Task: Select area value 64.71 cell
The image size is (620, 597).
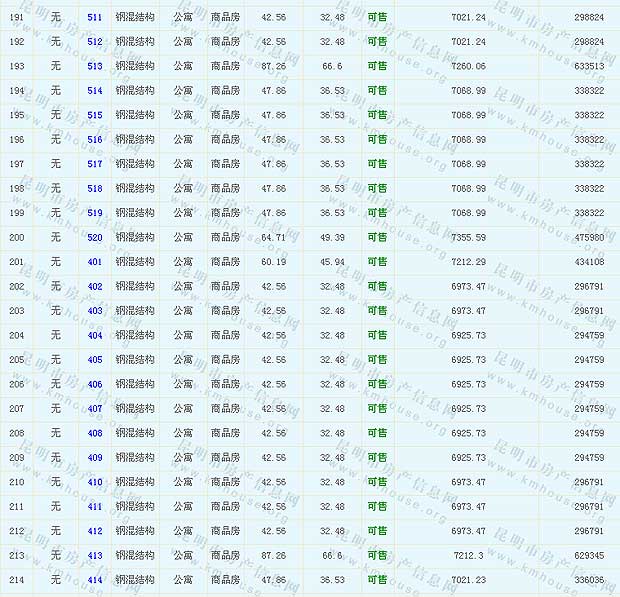Action: click(273, 238)
